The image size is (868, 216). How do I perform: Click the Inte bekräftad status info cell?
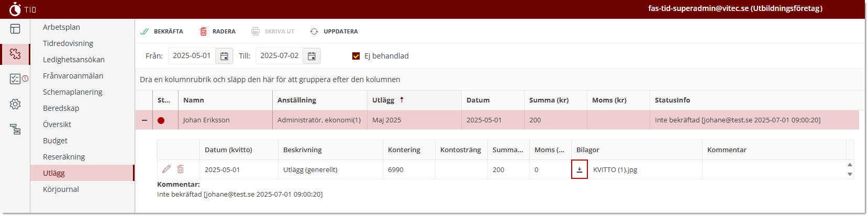754,120
